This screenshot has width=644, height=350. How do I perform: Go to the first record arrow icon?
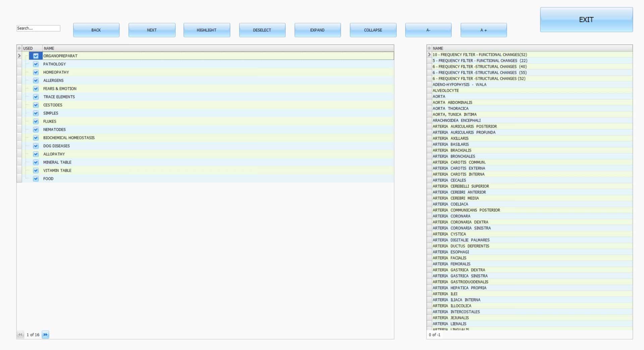pyautogui.click(x=20, y=335)
